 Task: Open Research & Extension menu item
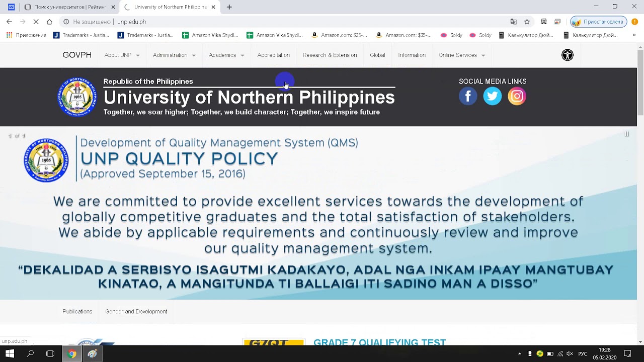330,55
